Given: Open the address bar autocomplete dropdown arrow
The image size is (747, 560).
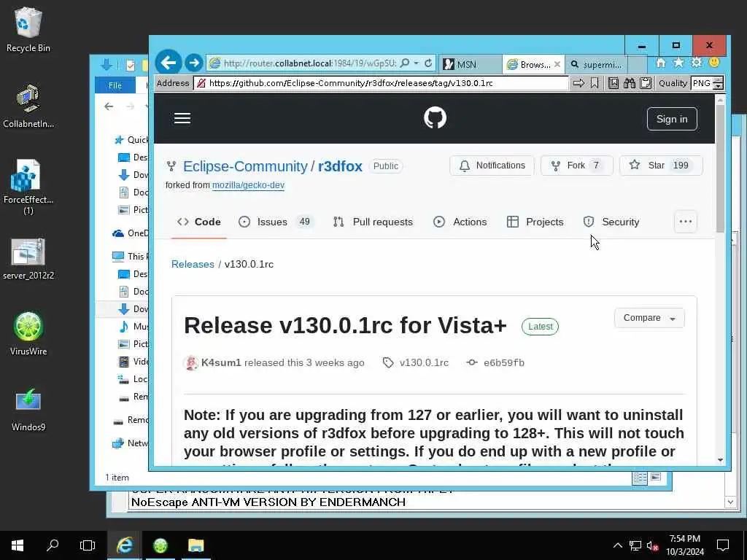Looking at the screenshot, I should [417, 63].
